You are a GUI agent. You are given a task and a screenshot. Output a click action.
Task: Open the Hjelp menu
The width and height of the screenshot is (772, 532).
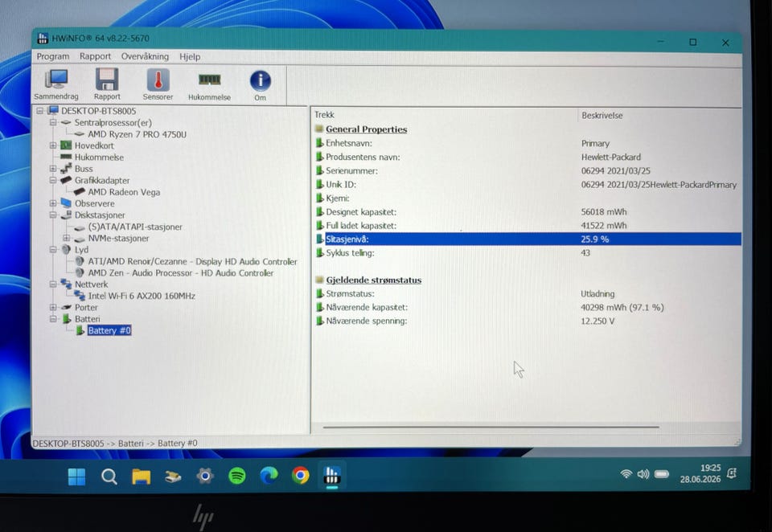(190, 56)
